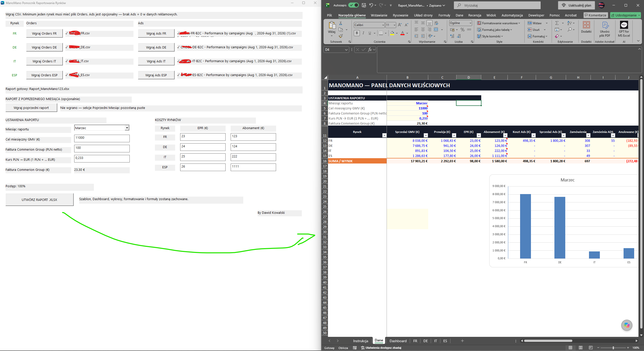Click the FR EPR (€) input field

[x=203, y=137]
